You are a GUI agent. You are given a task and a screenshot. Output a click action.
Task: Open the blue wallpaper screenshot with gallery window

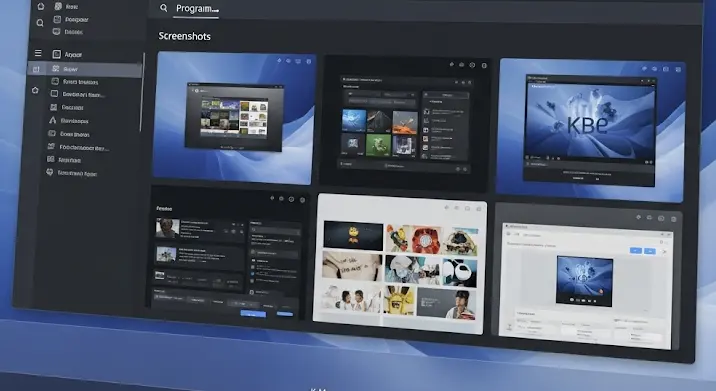click(233, 118)
